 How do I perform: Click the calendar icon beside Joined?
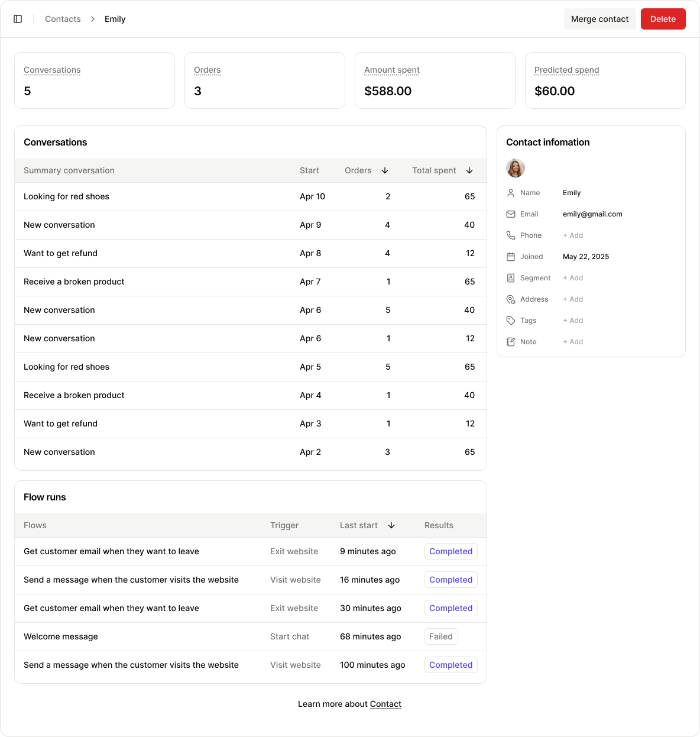[x=511, y=257]
